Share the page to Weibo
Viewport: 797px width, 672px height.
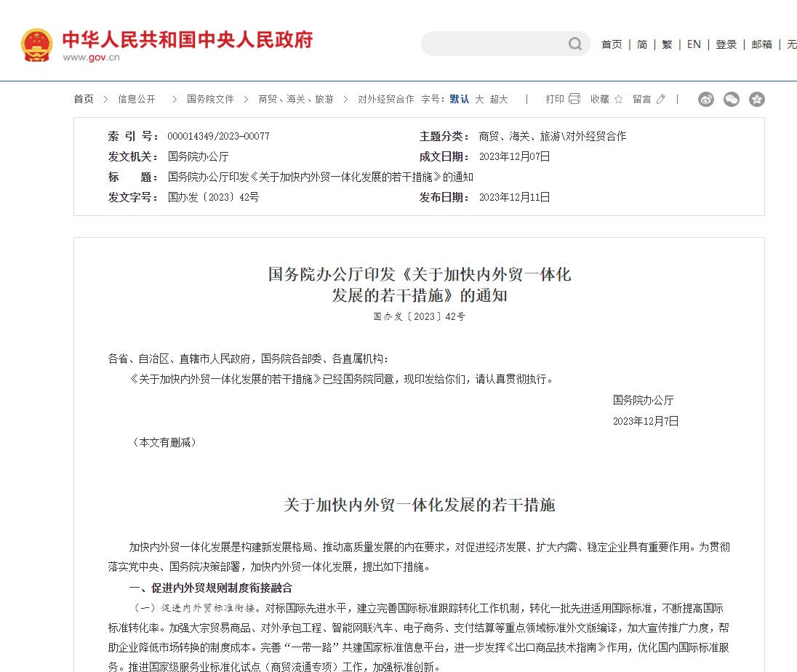click(706, 99)
